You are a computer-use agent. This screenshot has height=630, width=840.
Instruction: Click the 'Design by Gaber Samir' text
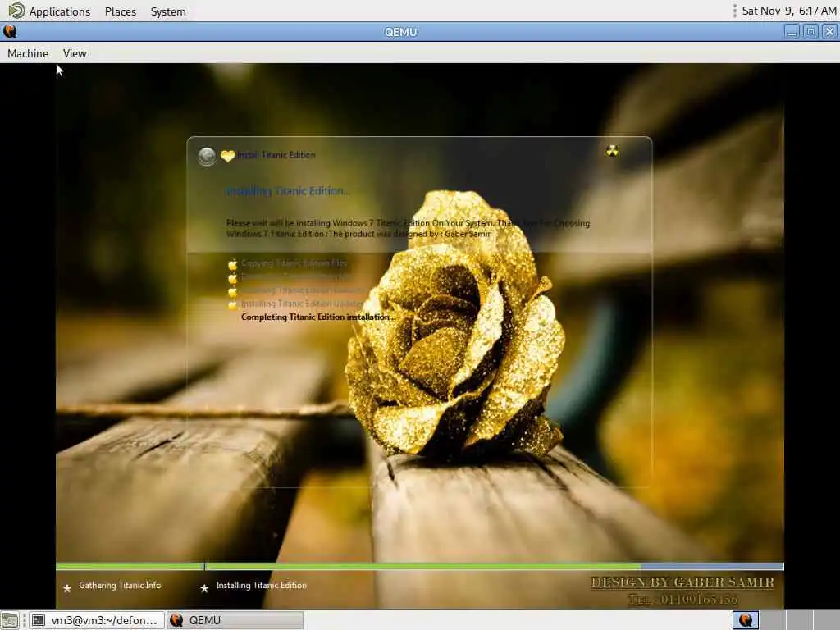point(682,582)
